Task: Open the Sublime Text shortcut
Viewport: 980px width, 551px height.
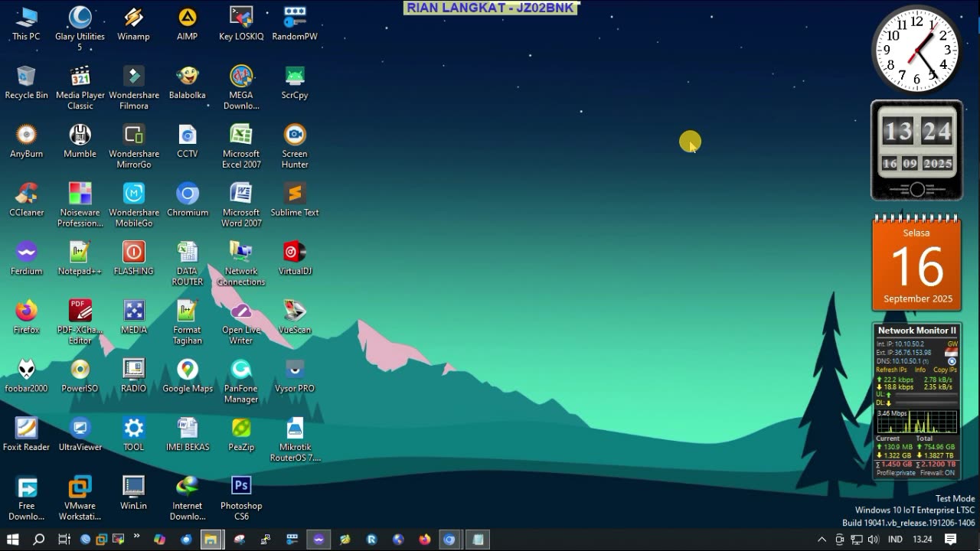Action: (295, 201)
